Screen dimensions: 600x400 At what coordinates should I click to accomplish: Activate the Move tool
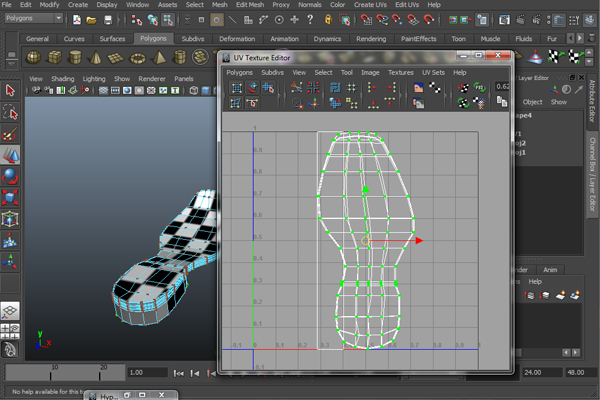point(10,155)
